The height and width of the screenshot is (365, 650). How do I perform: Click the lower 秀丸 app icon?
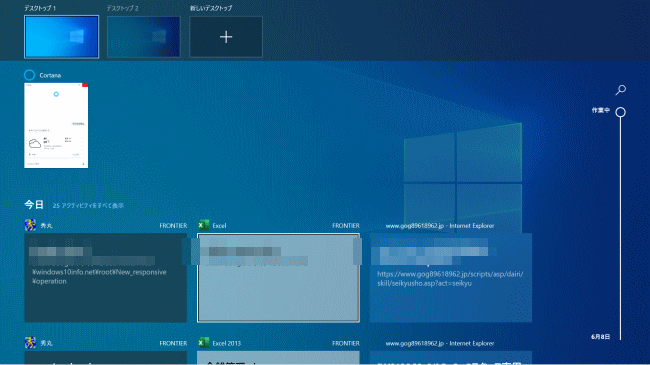pyautogui.click(x=30, y=343)
